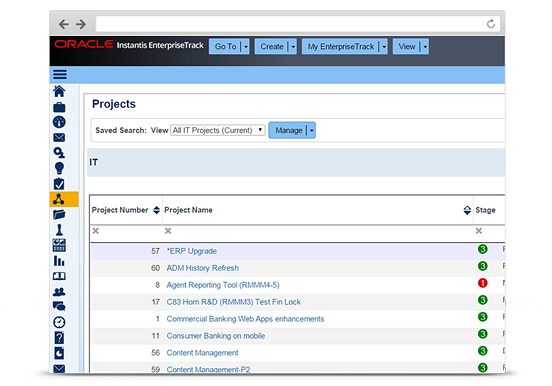Click project number 17 cell
Screen dimensions: 552x386
pos(156,302)
